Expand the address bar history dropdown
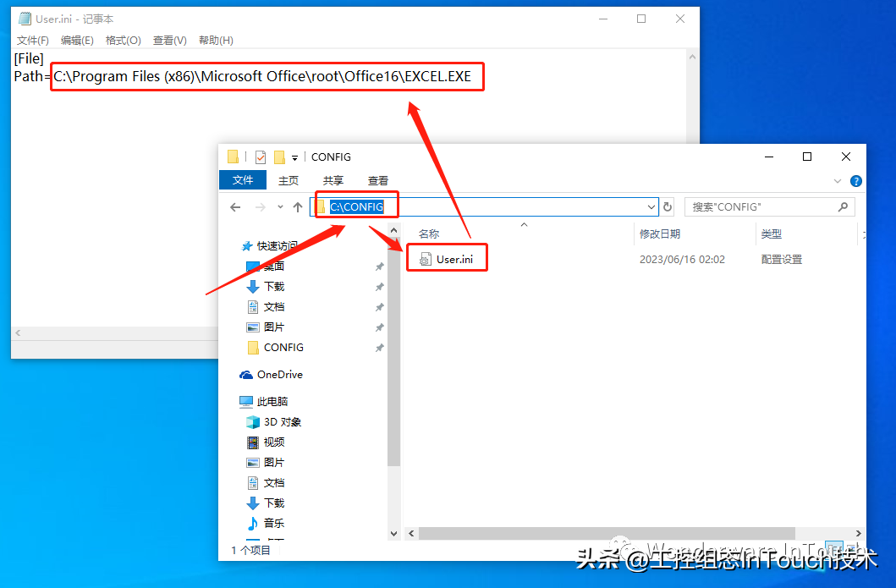This screenshot has height=588, width=896. pos(651,207)
